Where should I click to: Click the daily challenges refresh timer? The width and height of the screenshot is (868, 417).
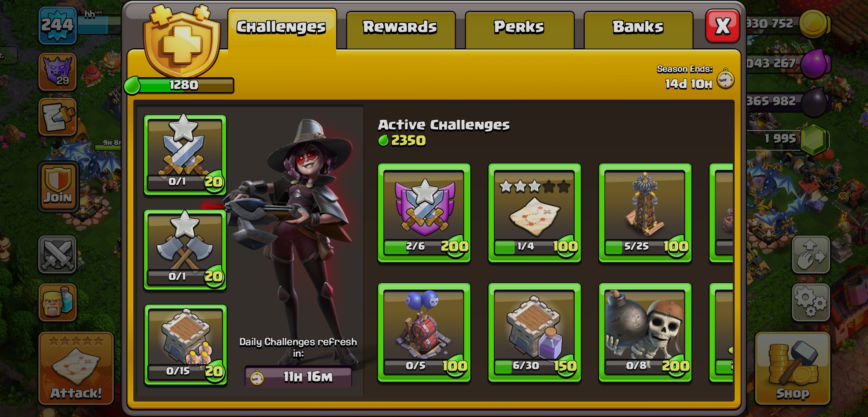coord(298,376)
